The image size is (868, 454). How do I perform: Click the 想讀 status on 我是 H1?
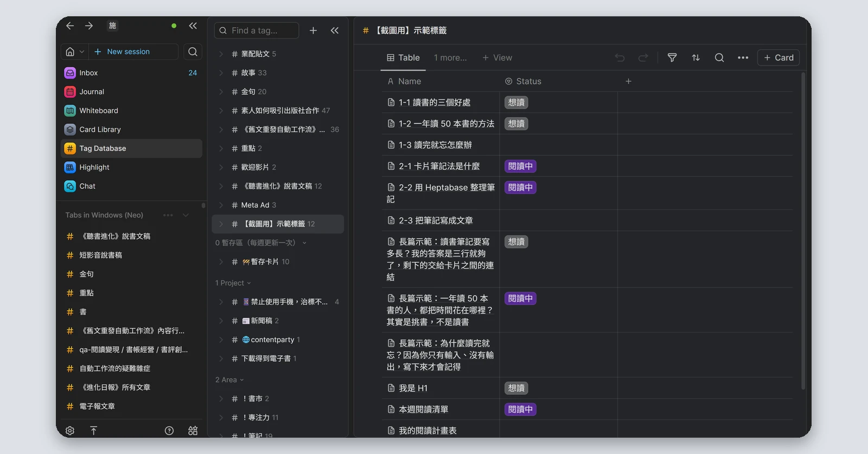tap(516, 388)
